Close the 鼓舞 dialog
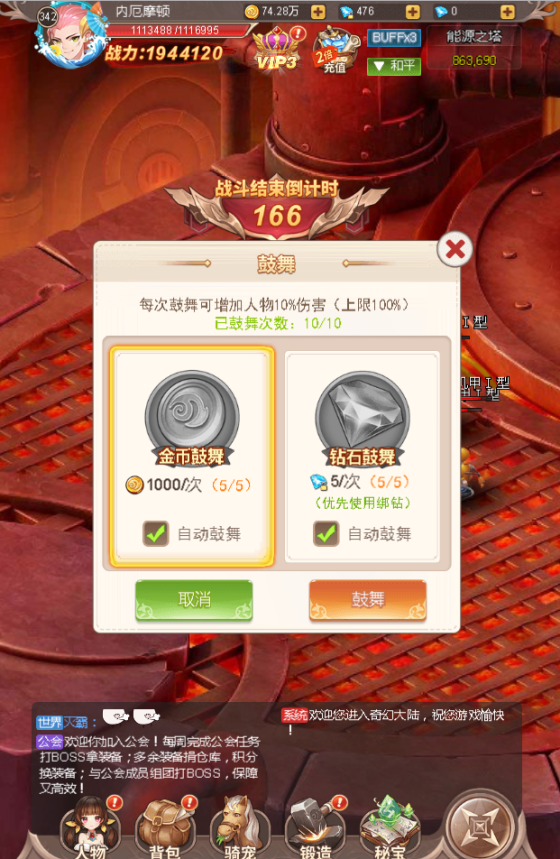The width and height of the screenshot is (560, 859). point(455,250)
